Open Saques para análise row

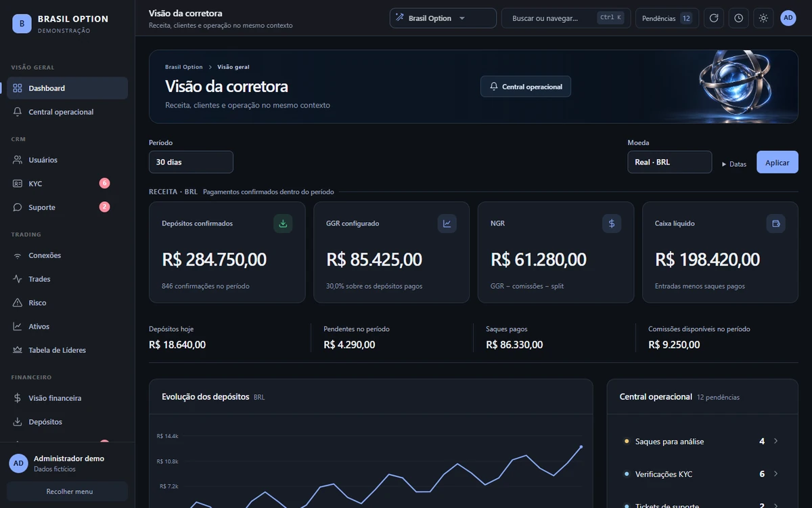pos(702,442)
